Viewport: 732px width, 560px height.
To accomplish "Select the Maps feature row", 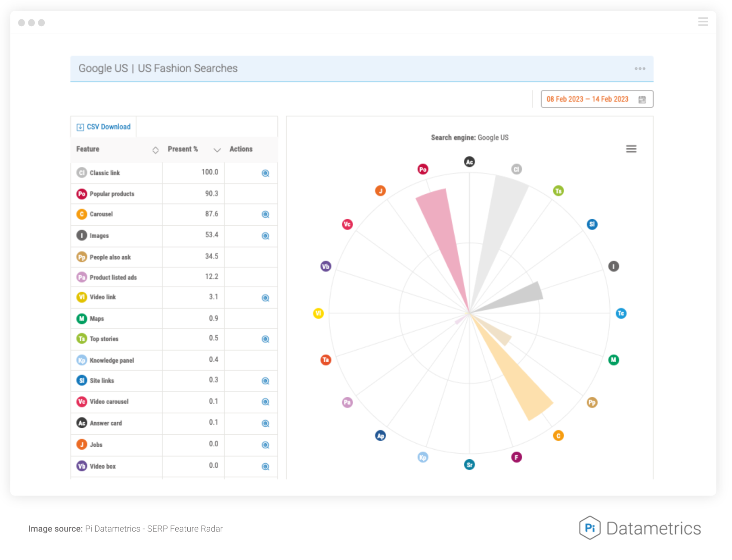I will tap(174, 319).
